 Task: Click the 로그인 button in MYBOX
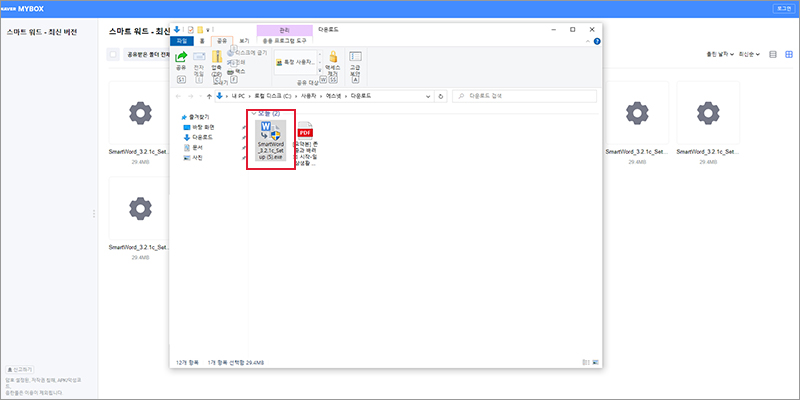pyautogui.click(x=783, y=9)
